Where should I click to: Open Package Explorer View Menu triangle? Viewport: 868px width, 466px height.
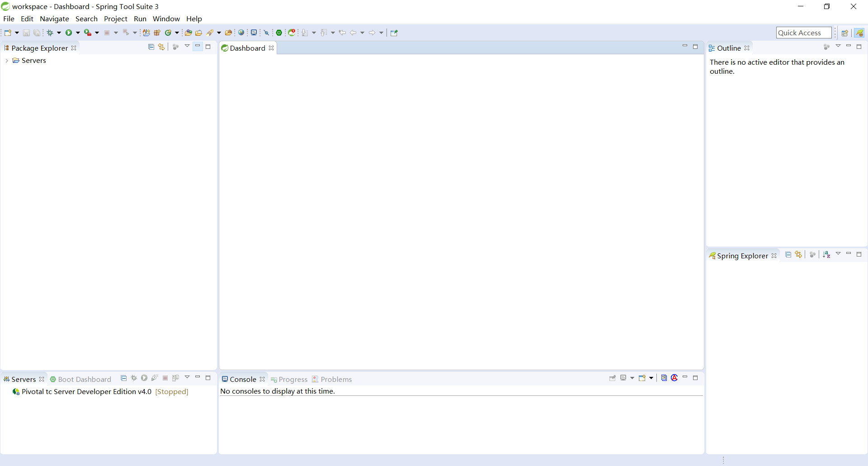point(187,46)
